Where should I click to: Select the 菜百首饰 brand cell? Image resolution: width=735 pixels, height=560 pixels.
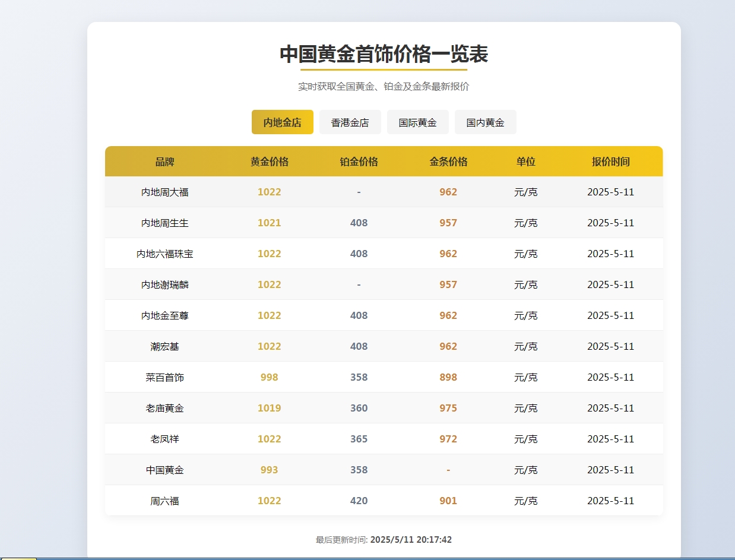point(165,378)
